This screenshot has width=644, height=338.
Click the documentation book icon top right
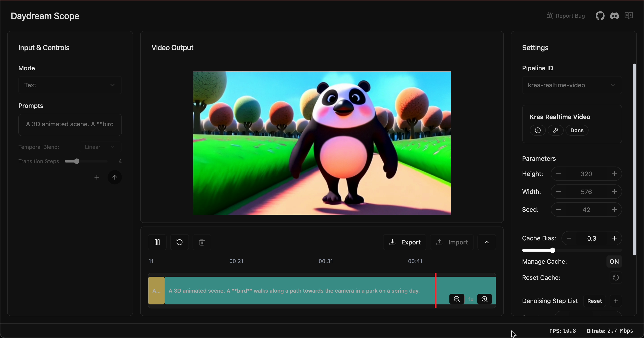(629, 15)
